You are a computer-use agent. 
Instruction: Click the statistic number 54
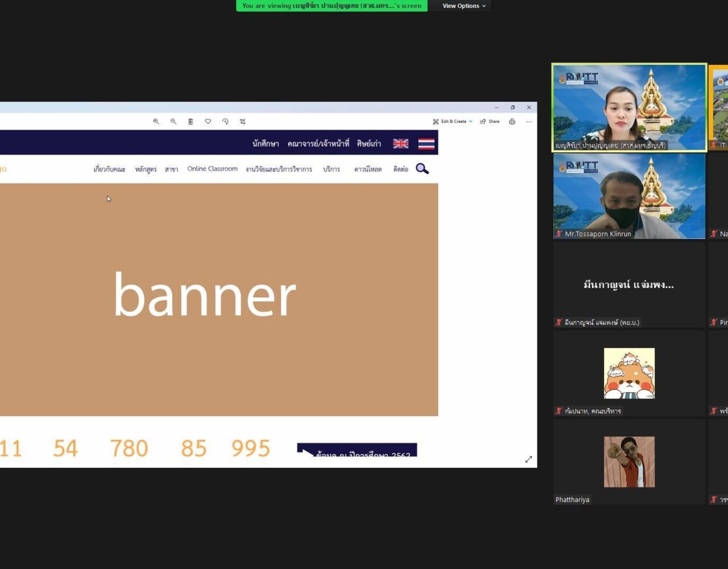pos(65,448)
